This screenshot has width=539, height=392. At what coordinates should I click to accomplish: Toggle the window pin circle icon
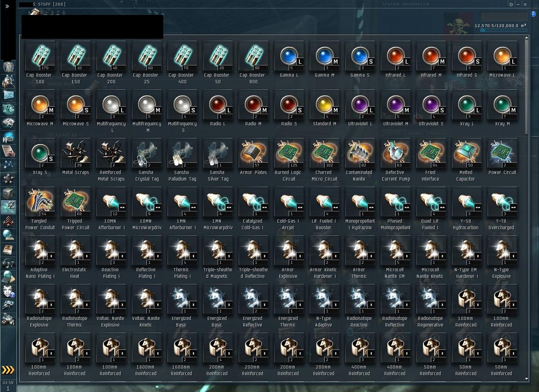[x=511, y=5]
